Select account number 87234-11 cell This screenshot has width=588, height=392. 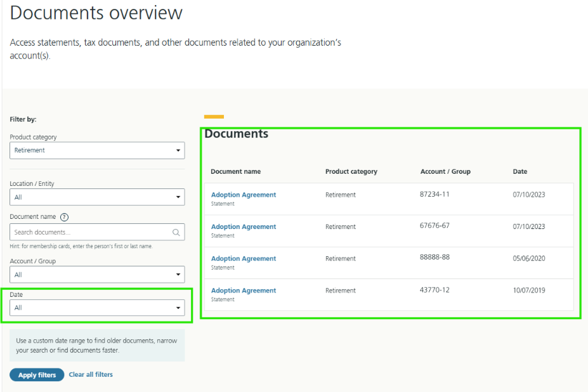tap(434, 194)
